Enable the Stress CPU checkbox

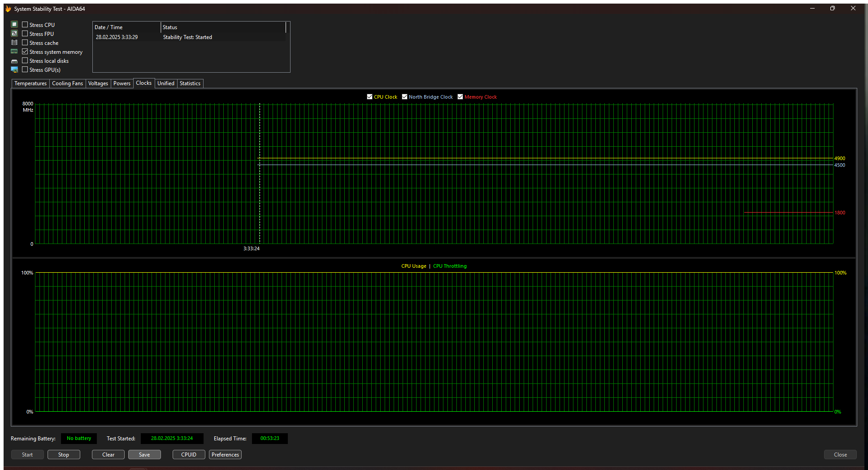[25, 25]
